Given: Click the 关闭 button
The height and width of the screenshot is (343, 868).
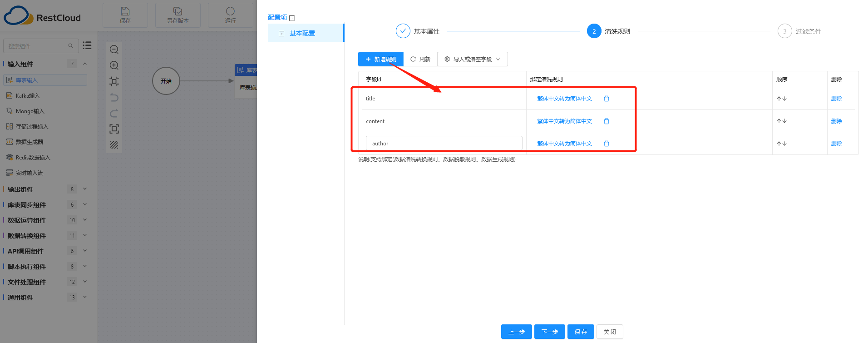Looking at the screenshot, I should (x=610, y=332).
